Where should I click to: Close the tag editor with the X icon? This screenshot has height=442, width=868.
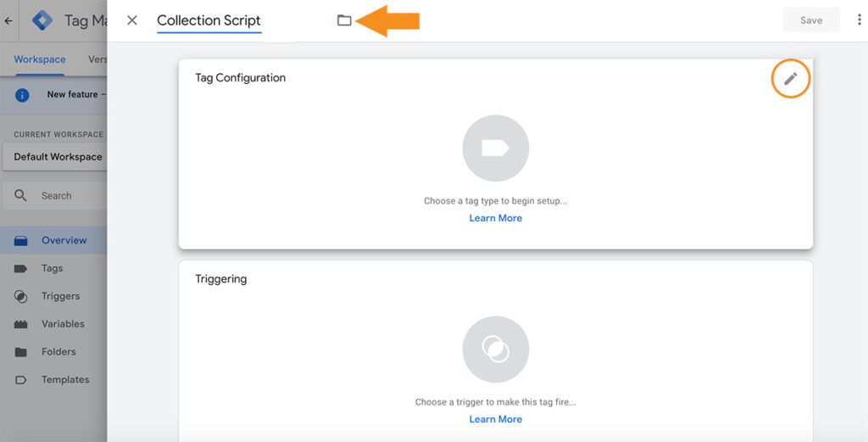point(131,20)
